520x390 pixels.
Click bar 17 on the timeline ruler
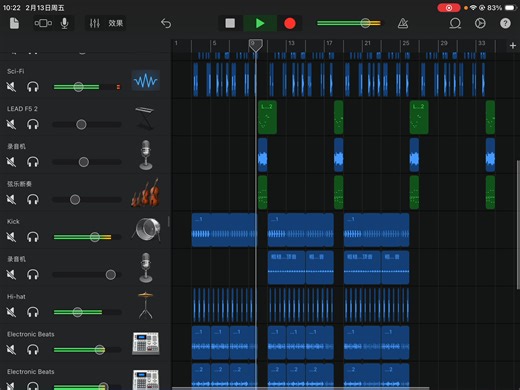tap(329, 43)
